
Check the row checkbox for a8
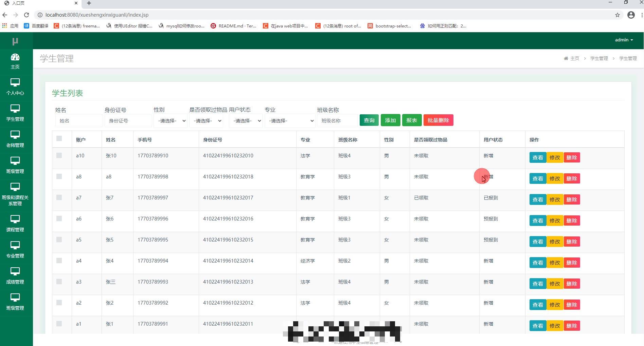[59, 176]
